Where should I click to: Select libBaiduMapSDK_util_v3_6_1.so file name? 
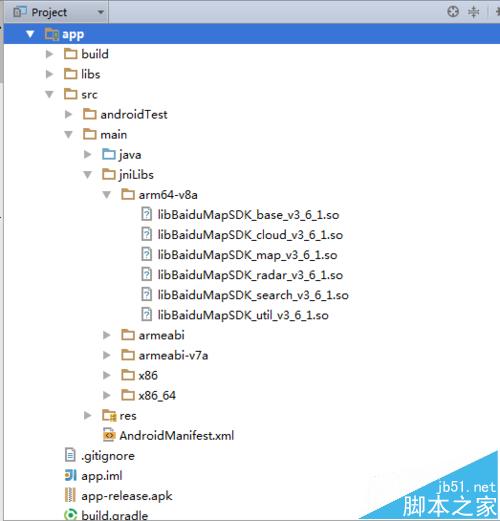pos(243,315)
